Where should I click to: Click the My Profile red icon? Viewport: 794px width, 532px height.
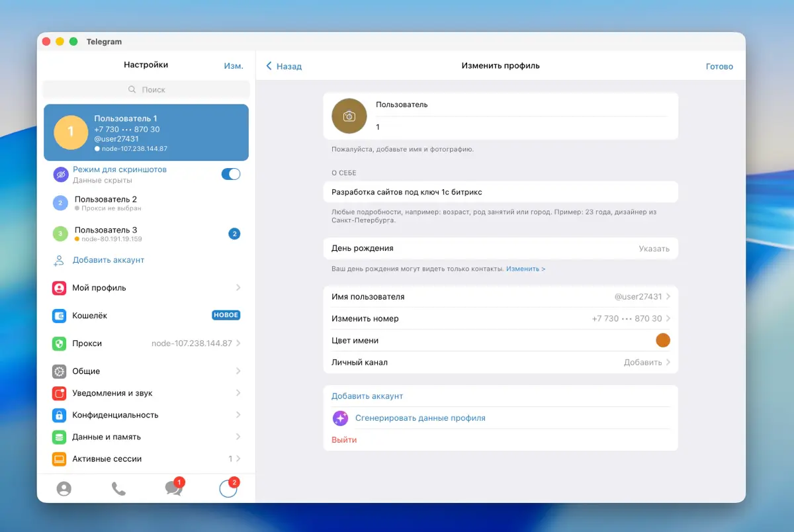pyautogui.click(x=60, y=288)
